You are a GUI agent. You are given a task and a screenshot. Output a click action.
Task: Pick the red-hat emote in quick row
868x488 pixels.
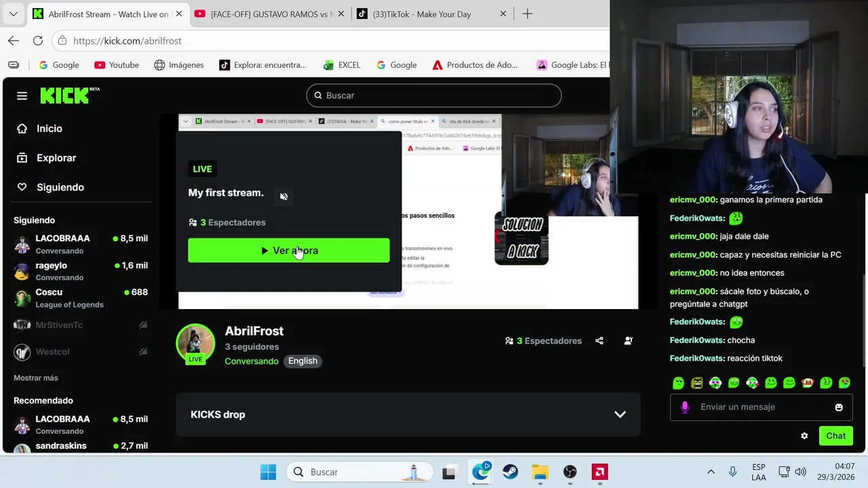tap(808, 383)
